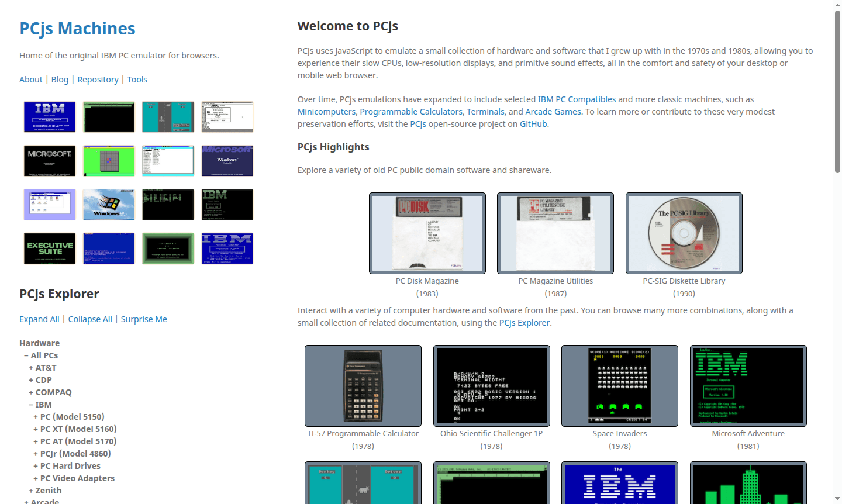Open the PCjs Explorer link
This screenshot has height=504, width=842.
(x=524, y=322)
